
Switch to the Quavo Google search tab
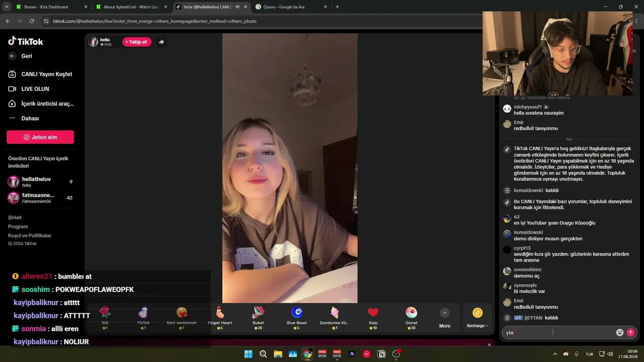point(290,7)
